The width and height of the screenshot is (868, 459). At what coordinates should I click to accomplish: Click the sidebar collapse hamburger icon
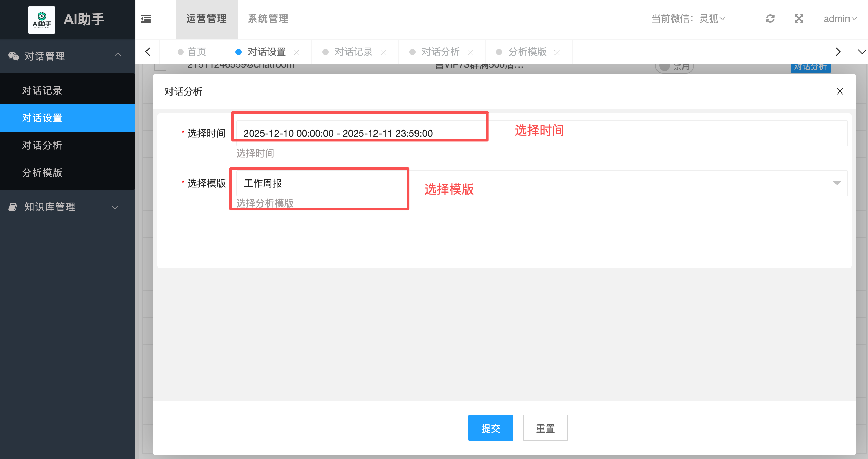coord(146,19)
